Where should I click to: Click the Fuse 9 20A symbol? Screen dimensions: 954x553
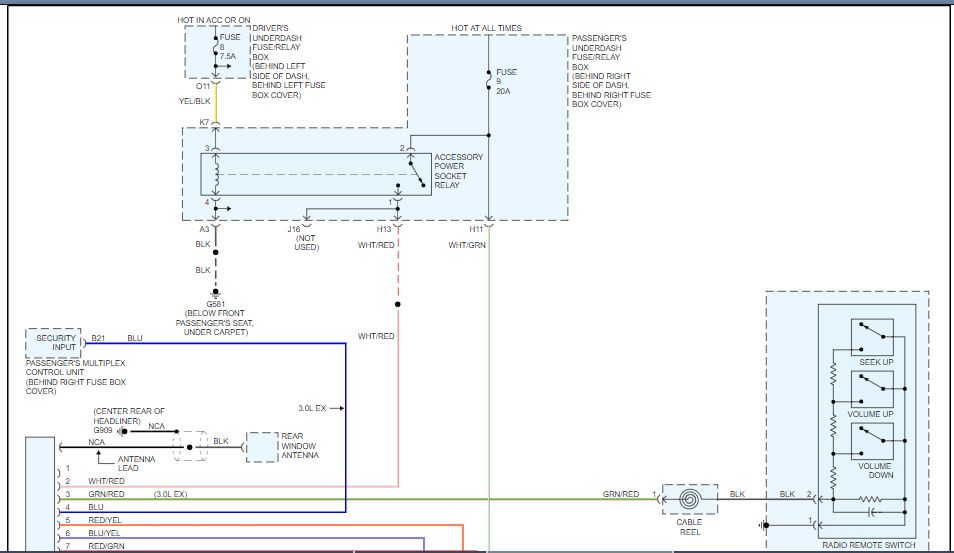(x=488, y=78)
